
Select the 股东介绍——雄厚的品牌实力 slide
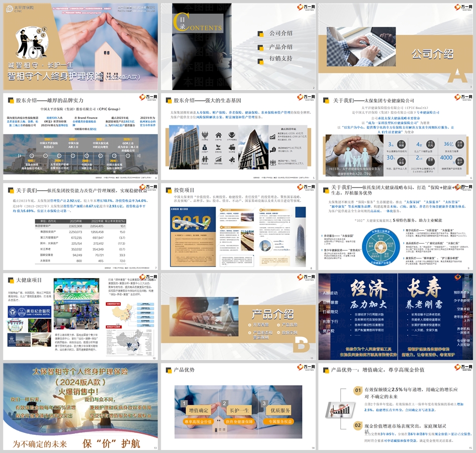(x=80, y=136)
